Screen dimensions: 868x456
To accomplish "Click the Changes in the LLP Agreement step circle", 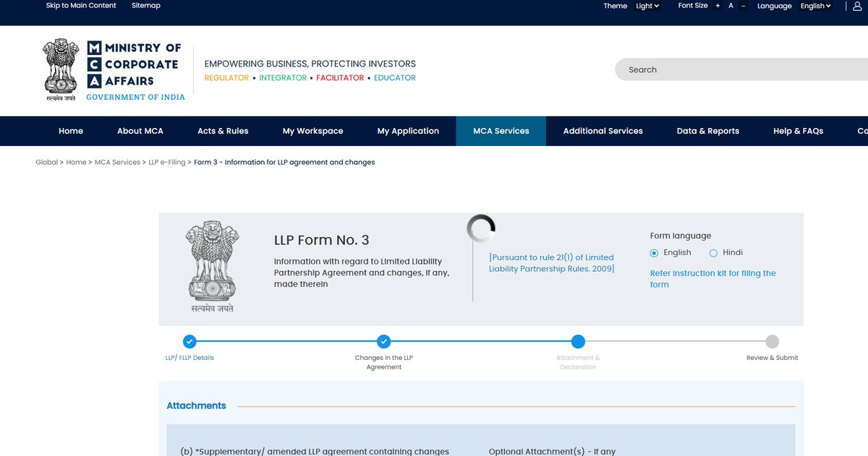I will coord(384,342).
